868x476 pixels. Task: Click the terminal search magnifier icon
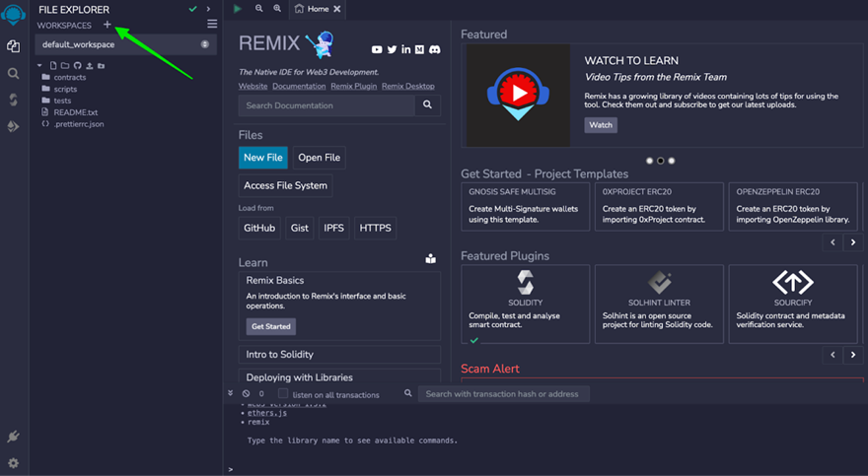[408, 393]
